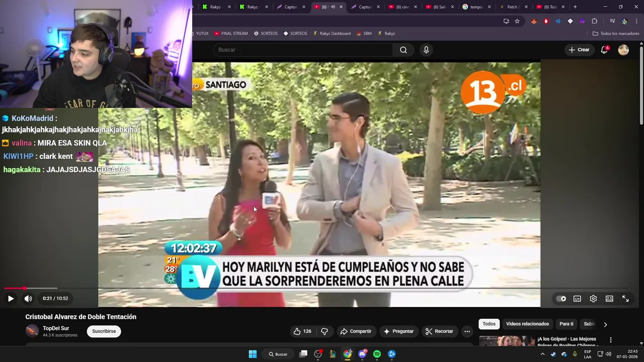The width and height of the screenshot is (644, 362).
Task: Open the TopDel Sur channel name link
Action: [56, 328]
